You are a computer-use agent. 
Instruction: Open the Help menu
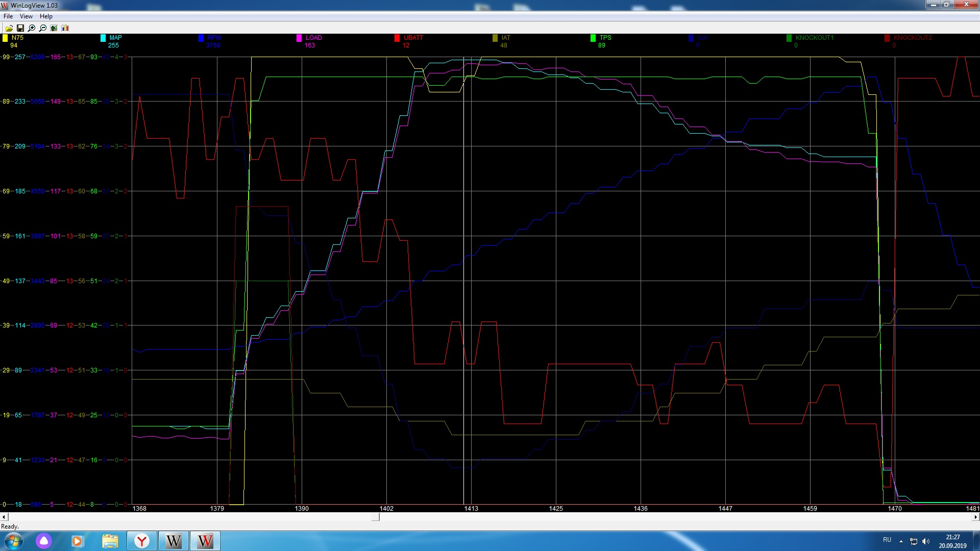click(46, 16)
